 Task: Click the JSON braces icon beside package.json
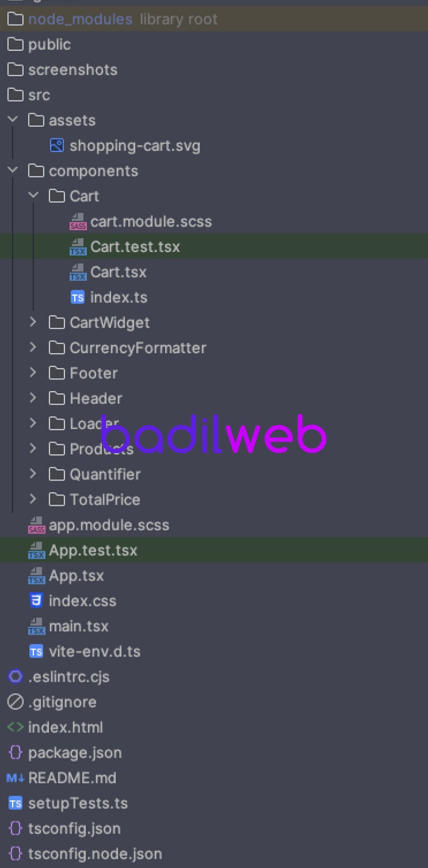16,753
